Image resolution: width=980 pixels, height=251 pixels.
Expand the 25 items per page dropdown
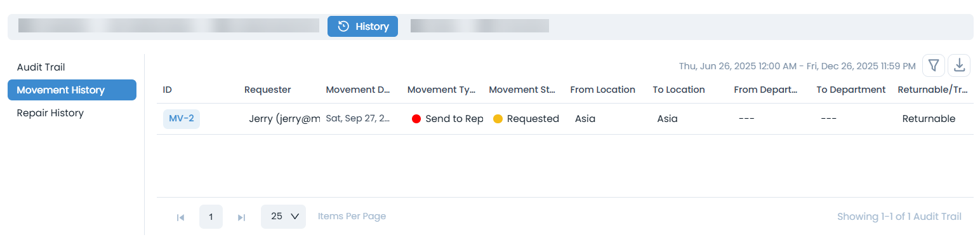point(283,217)
